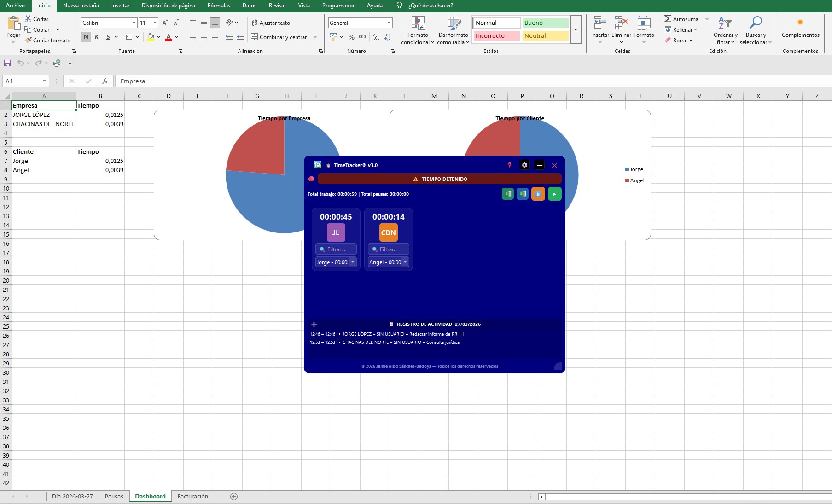Open the Jorge timer dropdown
Screen dimensions: 832x504
pos(353,262)
